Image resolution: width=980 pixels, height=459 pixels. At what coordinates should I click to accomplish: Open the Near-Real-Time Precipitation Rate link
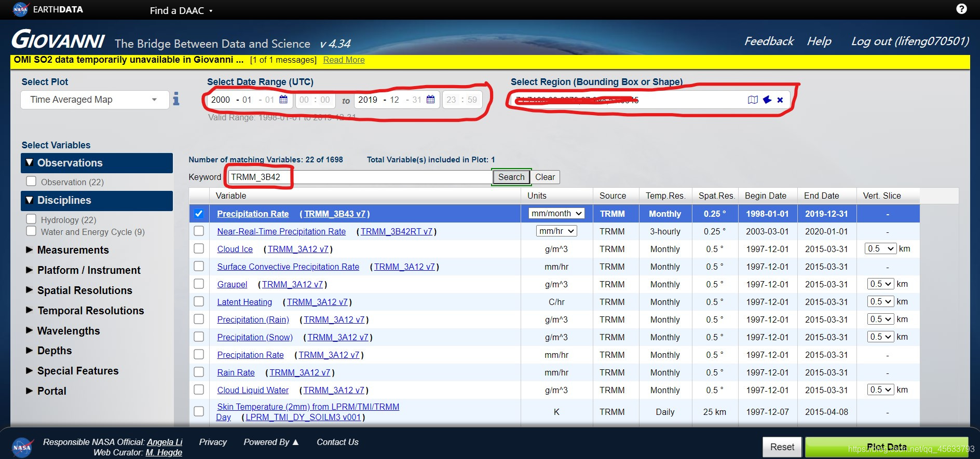tap(281, 231)
